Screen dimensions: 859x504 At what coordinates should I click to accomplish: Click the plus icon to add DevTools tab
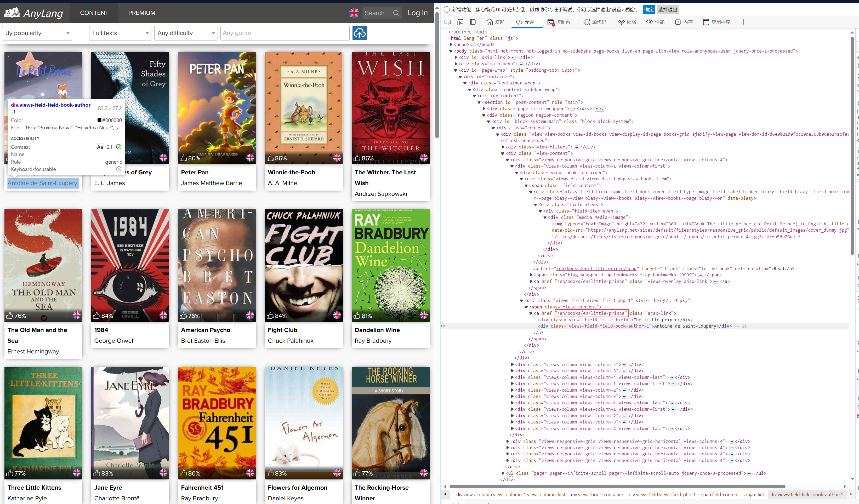(743, 22)
